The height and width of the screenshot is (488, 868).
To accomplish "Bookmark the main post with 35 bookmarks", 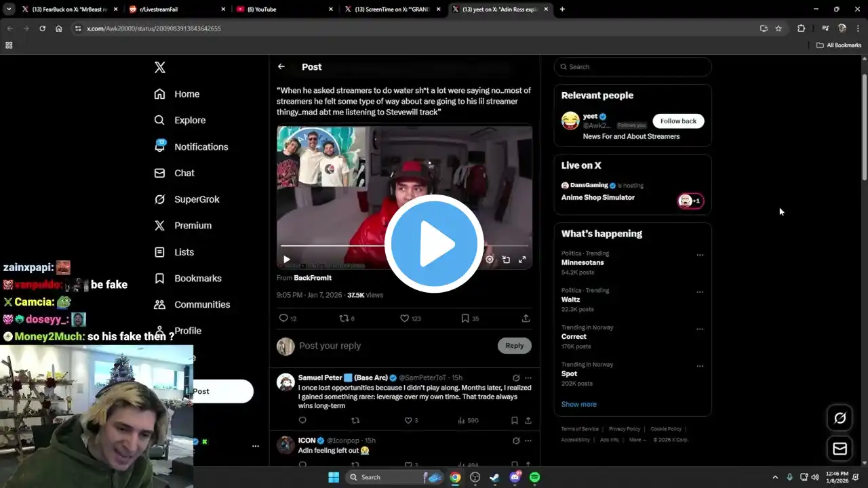I will (465, 318).
